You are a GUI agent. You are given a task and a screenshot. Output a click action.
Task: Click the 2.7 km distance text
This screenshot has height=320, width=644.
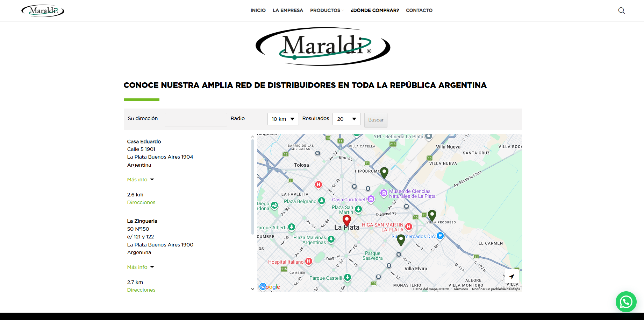(135, 282)
